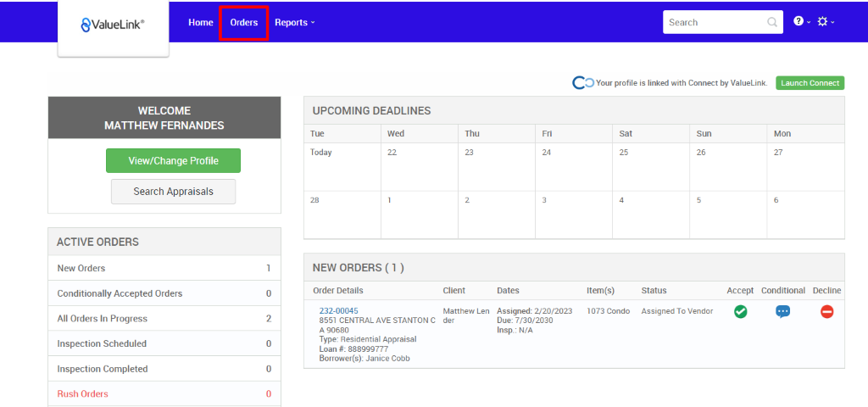This screenshot has width=868, height=407.
Task: Click calendar day 22 under Wed
Action: pos(420,167)
